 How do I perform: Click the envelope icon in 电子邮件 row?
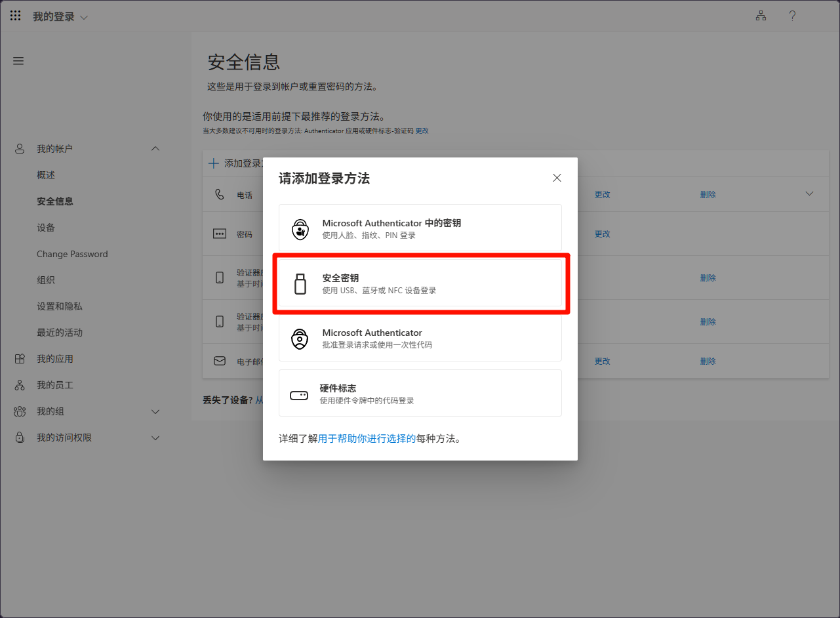[220, 361]
